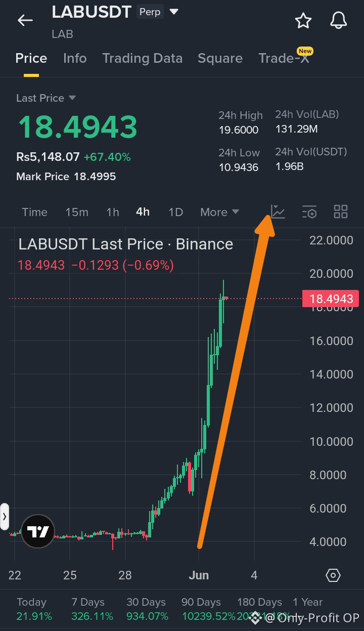Viewport: 364px width, 631px height.
Task: Select the 1h interval
Action: click(x=113, y=212)
